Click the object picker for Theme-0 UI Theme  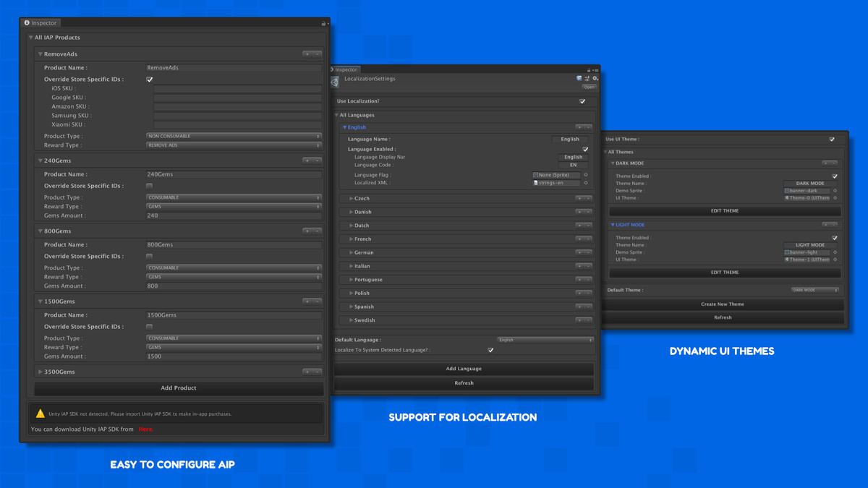pos(835,198)
